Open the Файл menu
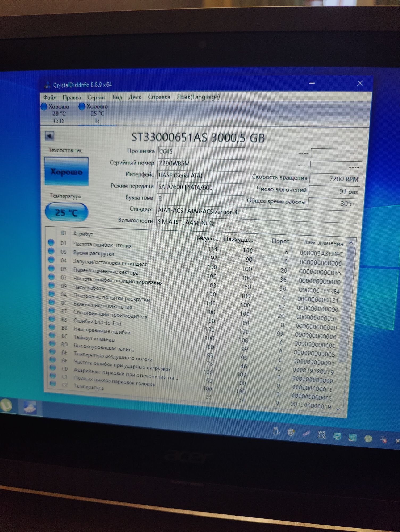Viewport: 400px width, 532px height. pos(50,98)
